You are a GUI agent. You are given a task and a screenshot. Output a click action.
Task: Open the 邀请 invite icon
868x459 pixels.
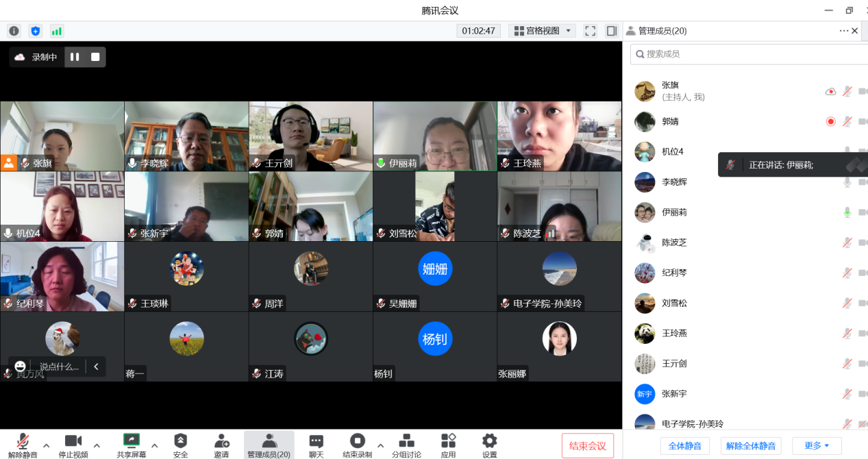[x=221, y=445]
